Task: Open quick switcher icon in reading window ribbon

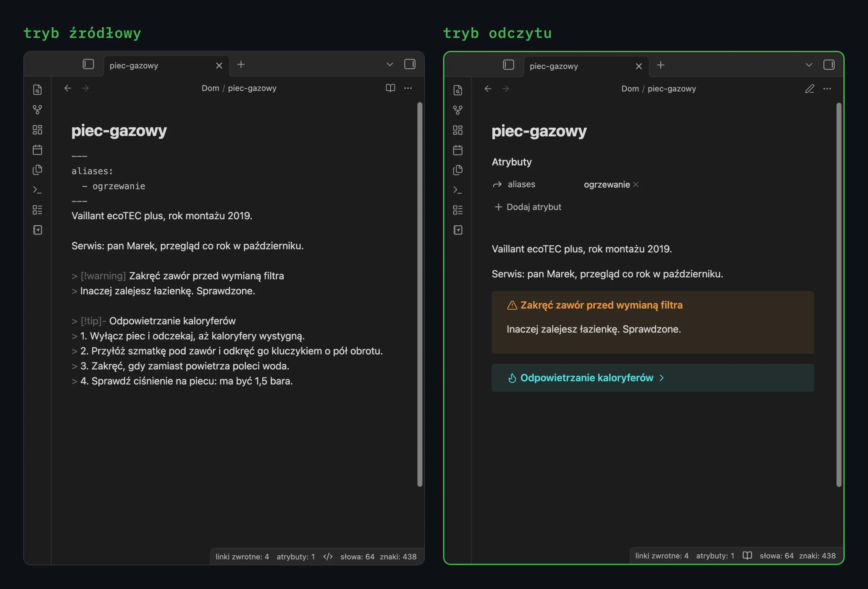Action: 458,90
